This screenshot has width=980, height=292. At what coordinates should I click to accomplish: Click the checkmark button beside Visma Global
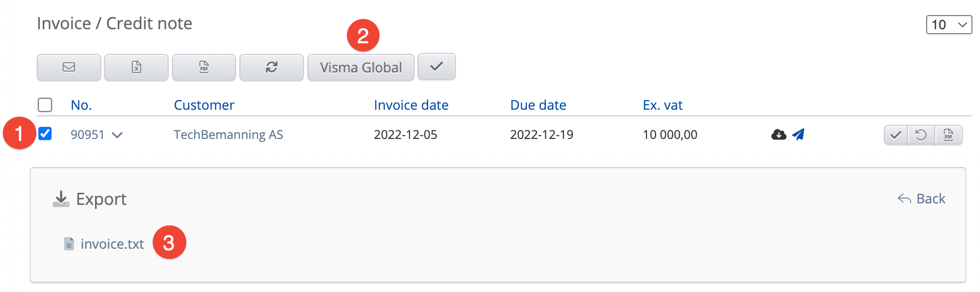tap(437, 66)
